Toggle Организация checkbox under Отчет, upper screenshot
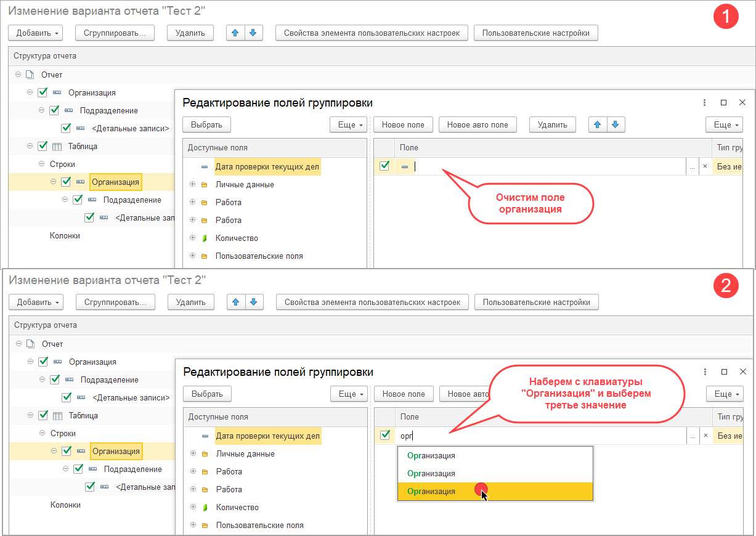This screenshot has height=536, width=756. coord(43,92)
